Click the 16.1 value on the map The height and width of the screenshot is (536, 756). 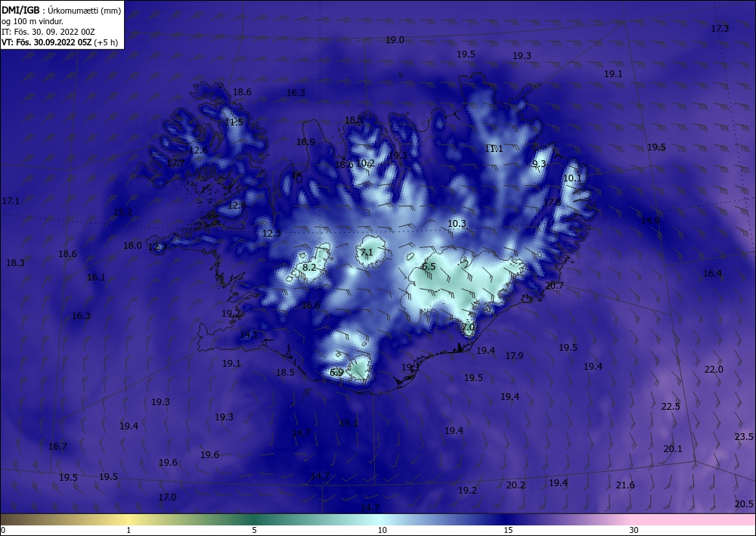[96, 277]
